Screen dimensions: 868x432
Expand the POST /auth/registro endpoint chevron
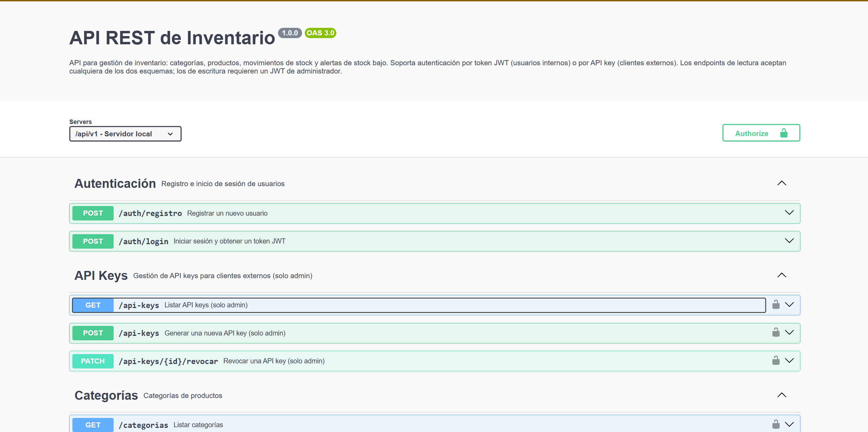click(789, 213)
